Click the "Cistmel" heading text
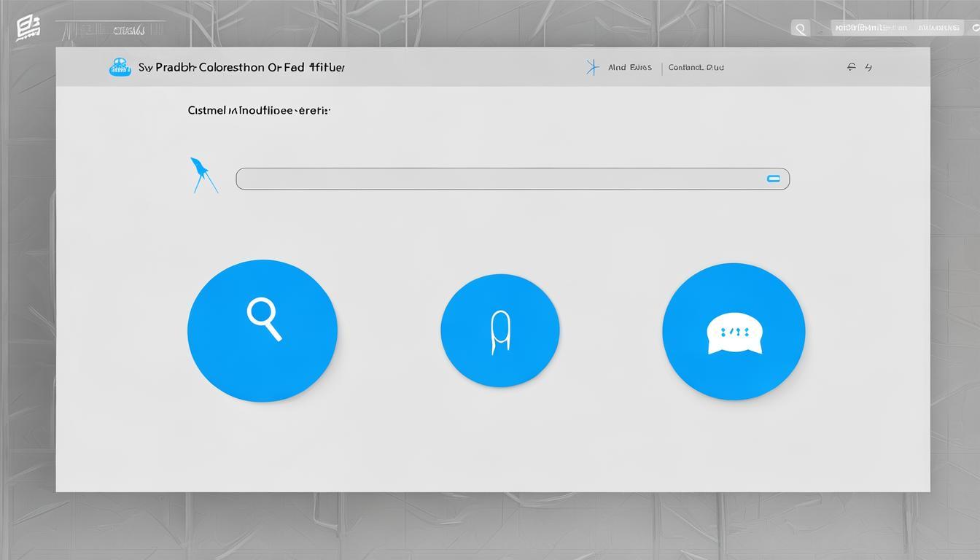This screenshot has height=560, width=980. click(259, 111)
